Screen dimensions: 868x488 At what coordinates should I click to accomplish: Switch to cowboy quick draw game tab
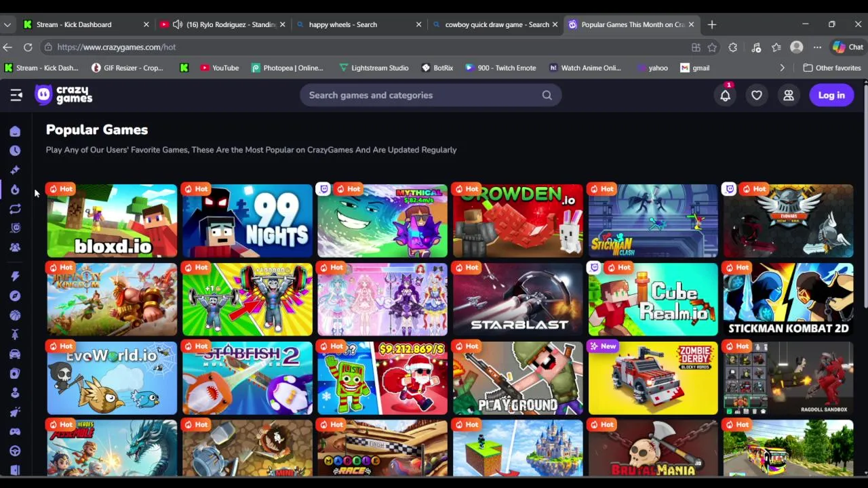[496, 24]
